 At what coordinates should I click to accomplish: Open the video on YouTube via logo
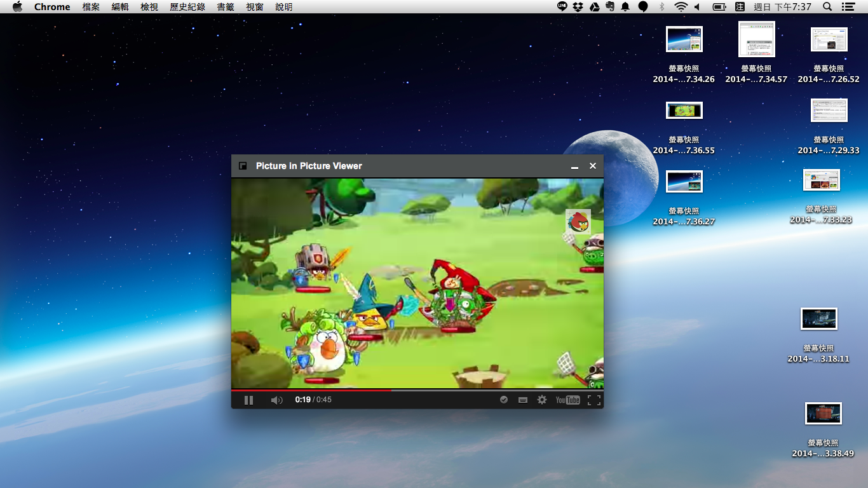click(567, 400)
